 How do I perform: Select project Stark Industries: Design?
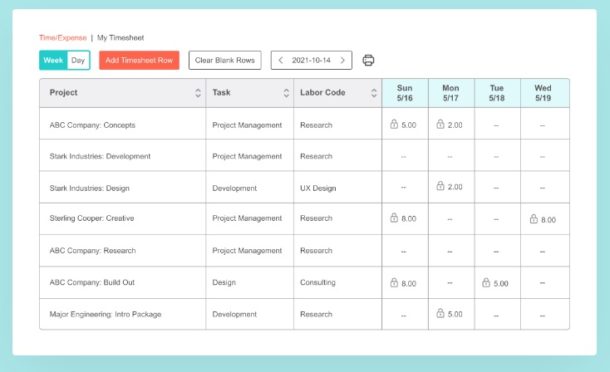[x=89, y=188]
